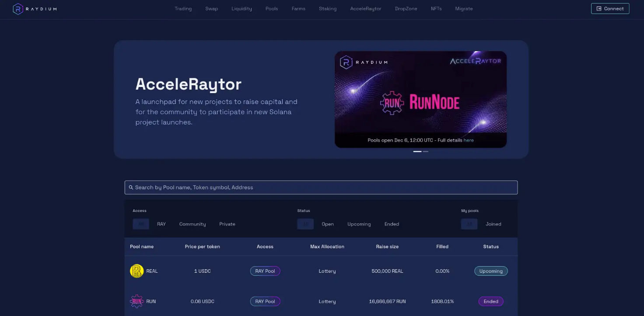The height and width of the screenshot is (316, 644).
Task: Click the wallet icon inside the Connect button
Action: (598, 8)
